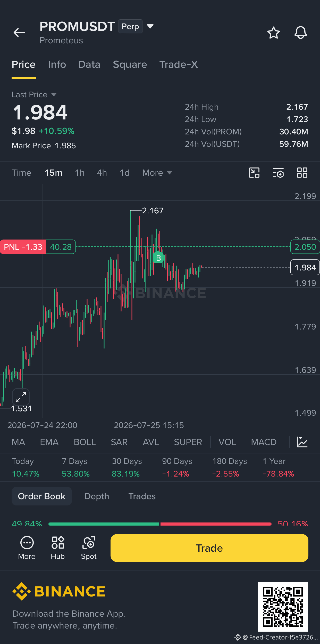320x644 pixels.
Task: Toggle the AVL indicator
Action: tap(151, 442)
